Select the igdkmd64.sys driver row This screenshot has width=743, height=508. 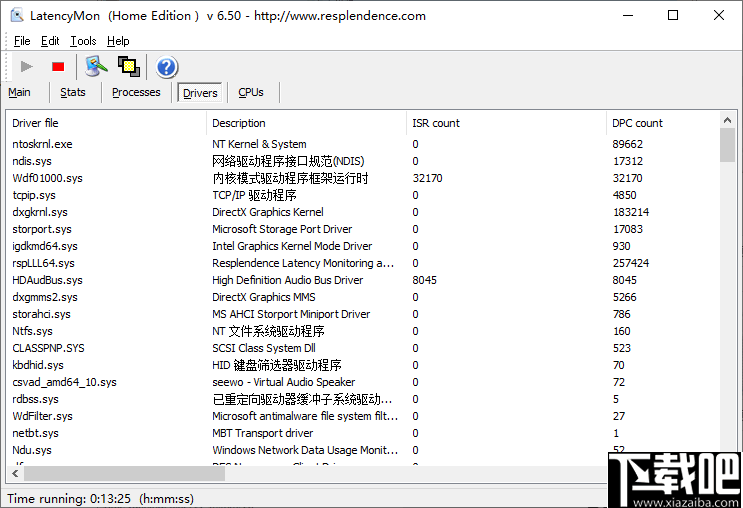tap(363, 246)
